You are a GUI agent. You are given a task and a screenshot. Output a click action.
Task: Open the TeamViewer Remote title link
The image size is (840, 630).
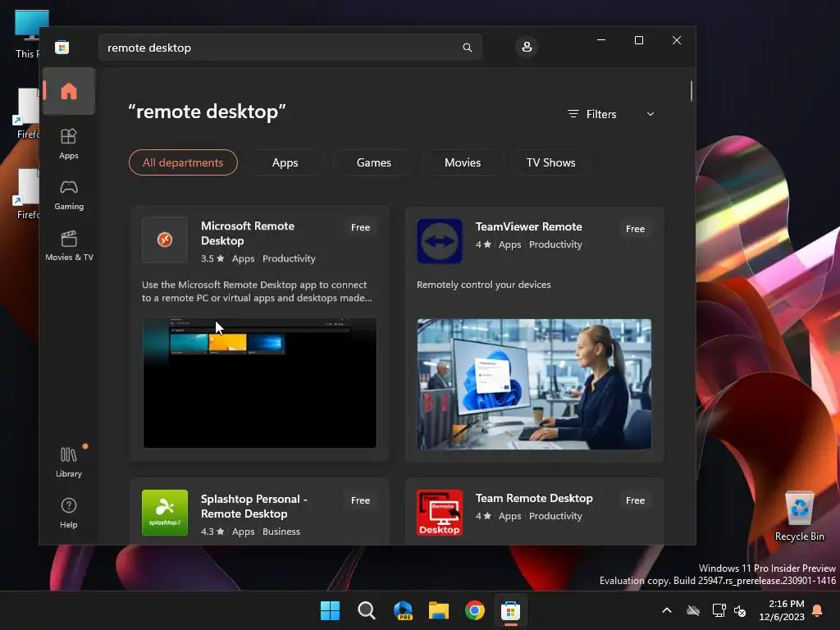pos(529,226)
